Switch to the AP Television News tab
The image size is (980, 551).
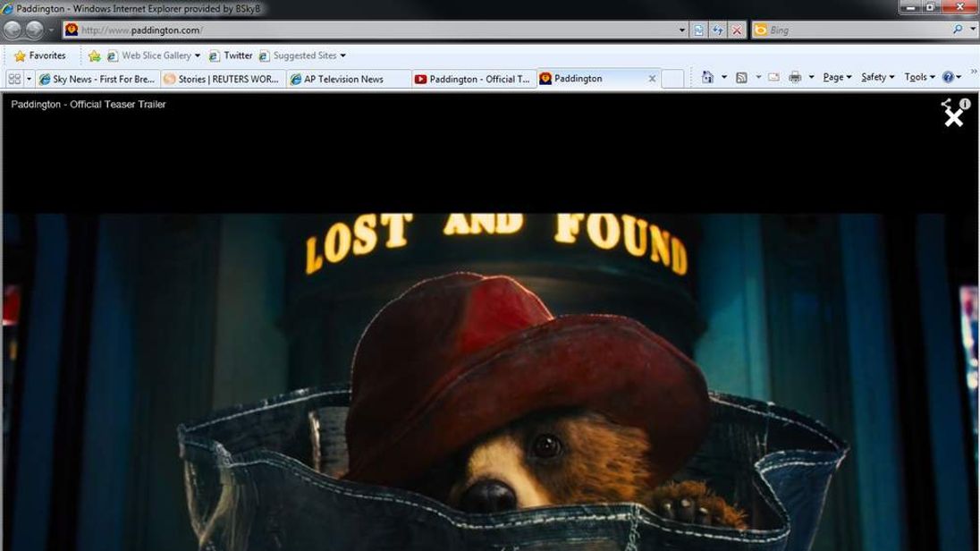click(x=349, y=79)
